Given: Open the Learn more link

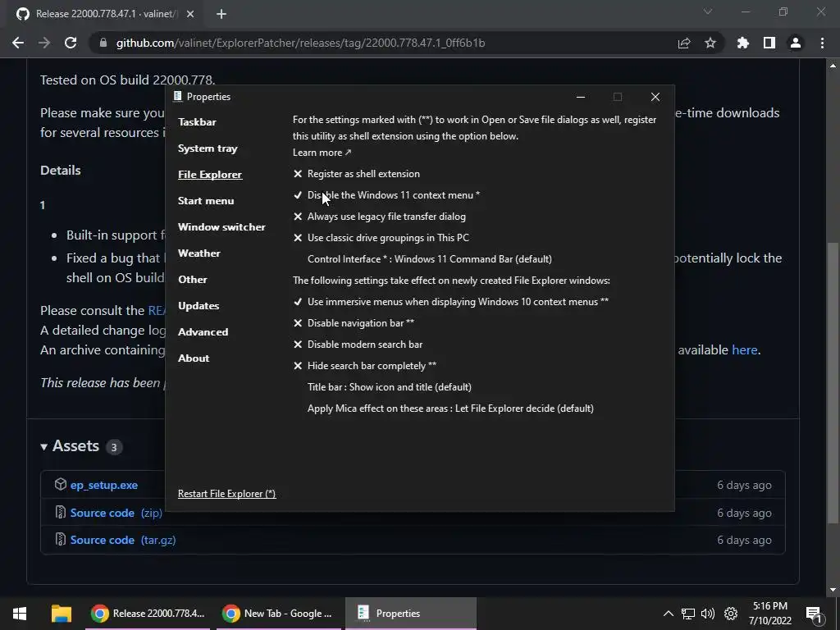Looking at the screenshot, I should (x=322, y=153).
